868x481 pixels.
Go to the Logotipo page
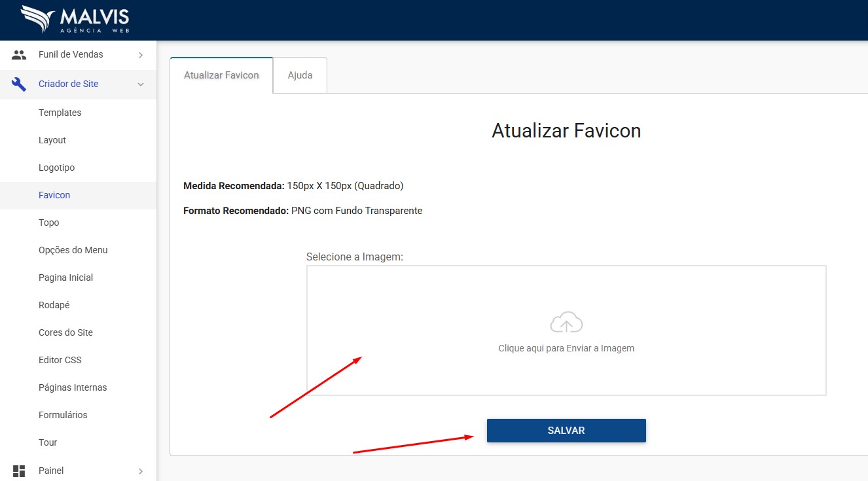(x=57, y=168)
